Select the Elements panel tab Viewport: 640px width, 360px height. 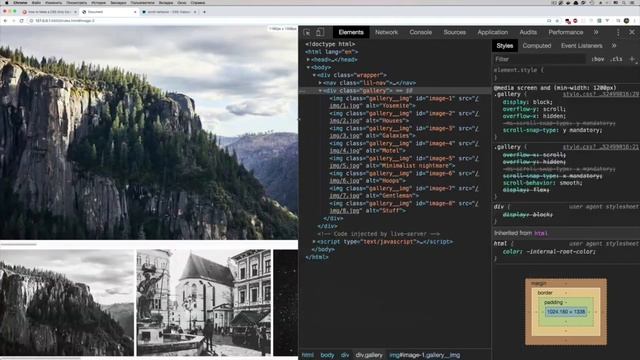[x=351, y=32]
